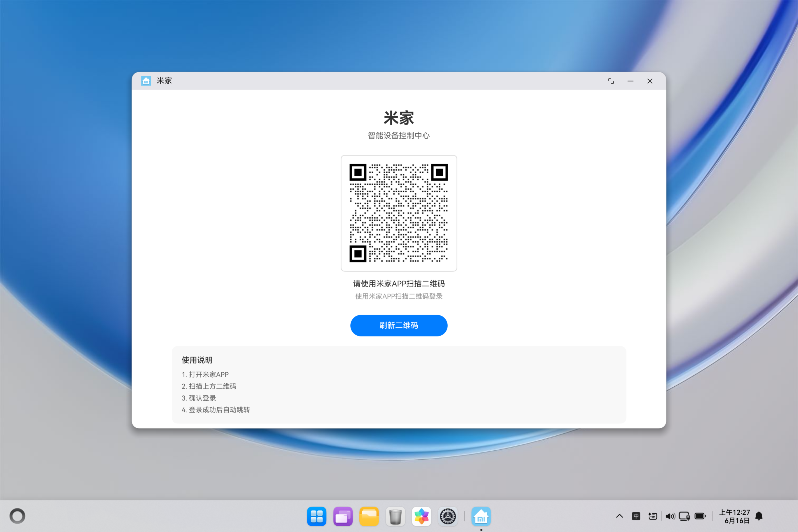Open the virtual keyboard tray icon
Screen dimensions: 798x532
(x=653, y=516)
